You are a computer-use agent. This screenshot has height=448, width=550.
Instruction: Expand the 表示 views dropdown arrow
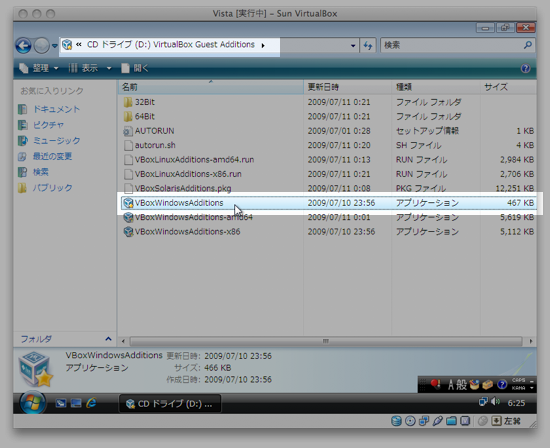coord(109,68)
